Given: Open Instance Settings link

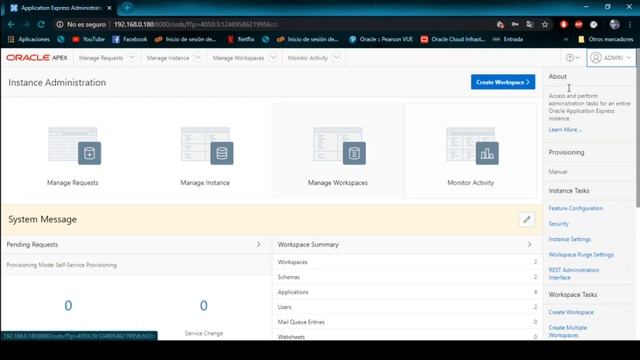Looking at the screenshot, I should (x=569, y=239).
